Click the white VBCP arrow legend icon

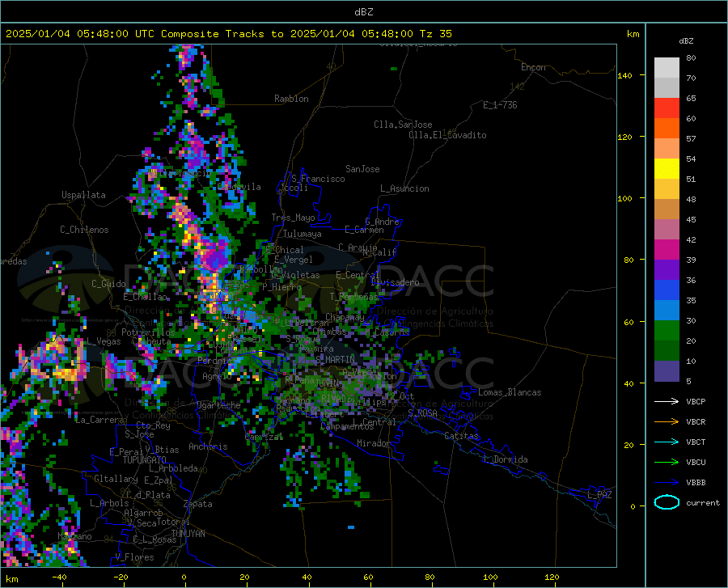point(667,401)
